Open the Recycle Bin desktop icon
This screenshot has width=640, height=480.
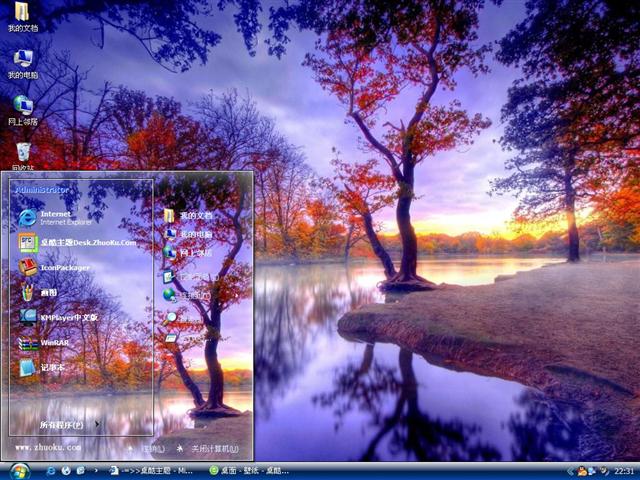(x=22, y=156)
